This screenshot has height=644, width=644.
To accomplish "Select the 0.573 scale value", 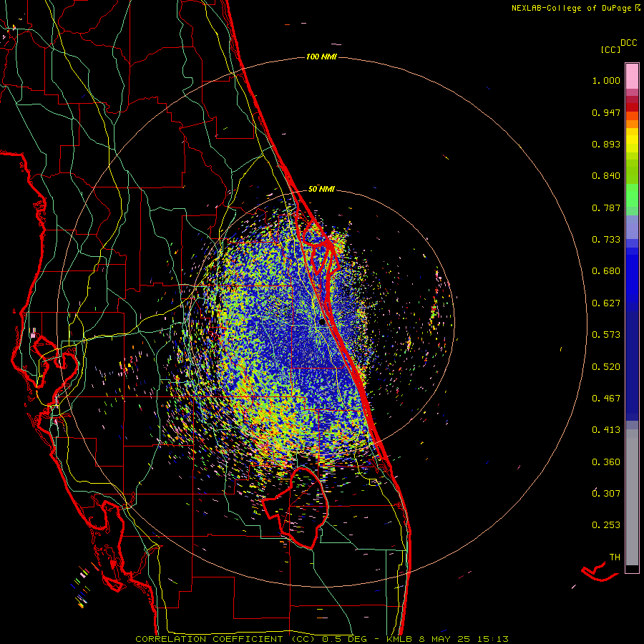I will (x=606, y=335).
